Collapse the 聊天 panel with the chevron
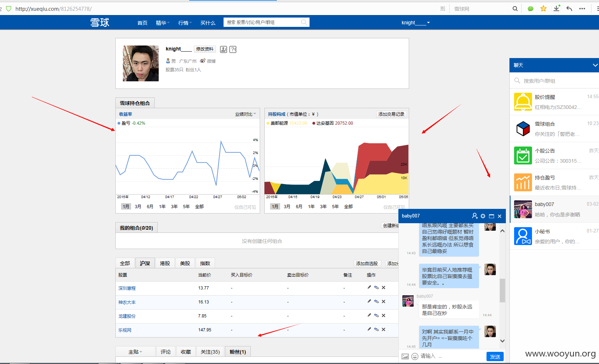Viewport: 599px width, 364px height. click(595, 65)
